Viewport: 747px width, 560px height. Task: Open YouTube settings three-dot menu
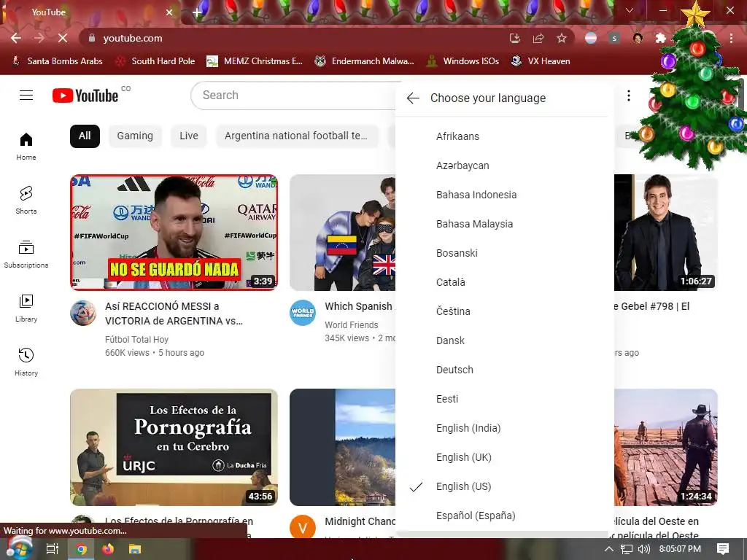click(629, 96)
